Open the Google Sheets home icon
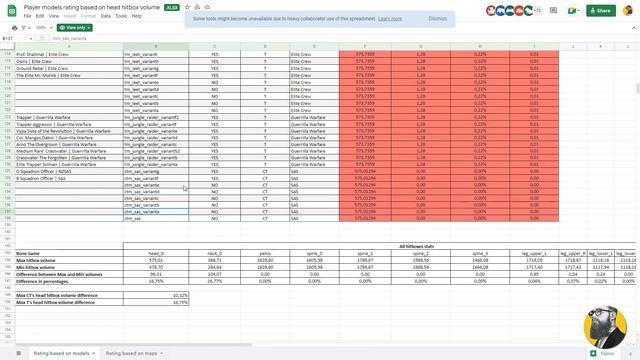Image resolution: width=640 pixels, height=360 pixels. [x=12, y=11]
